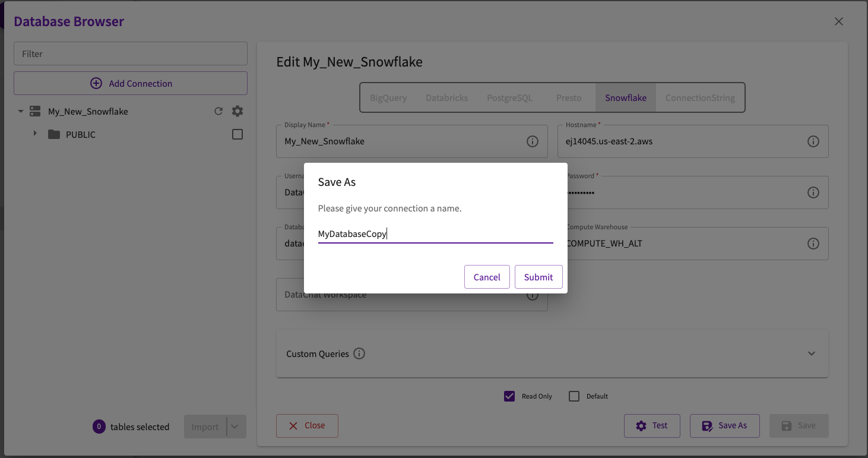The width and height of the screenshot is (868, 458).
Task: Click the Add Connection button
Action: pyautogui.click(x=131, y=83)
